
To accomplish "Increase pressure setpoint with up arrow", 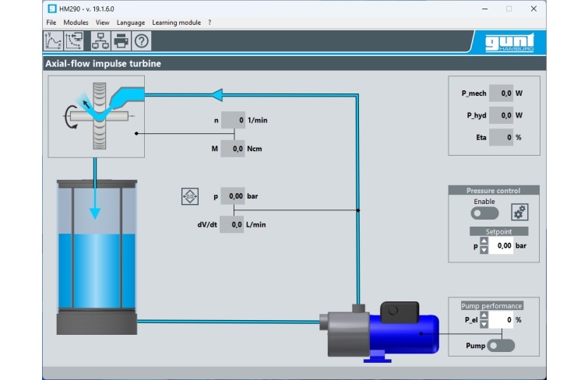I will 484,241.
